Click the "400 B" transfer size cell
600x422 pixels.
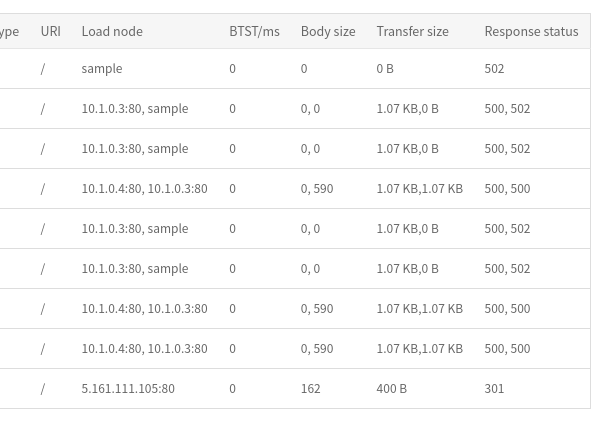(391, 388)
